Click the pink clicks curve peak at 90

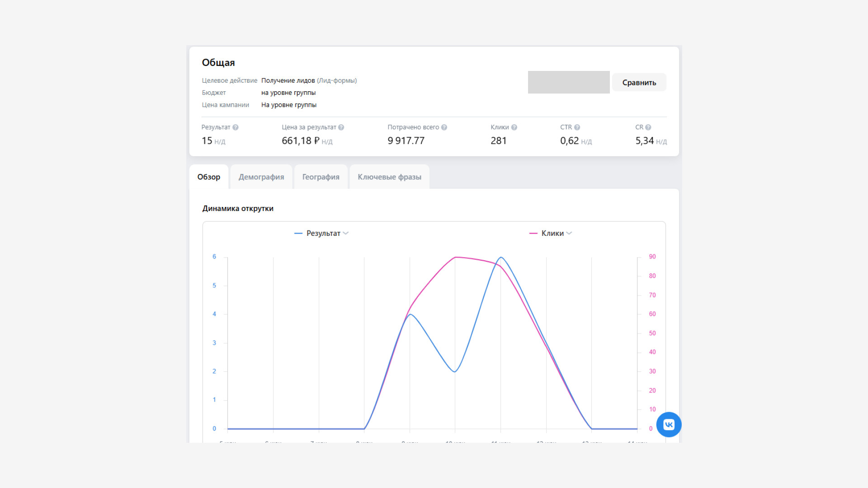[456, 258]
